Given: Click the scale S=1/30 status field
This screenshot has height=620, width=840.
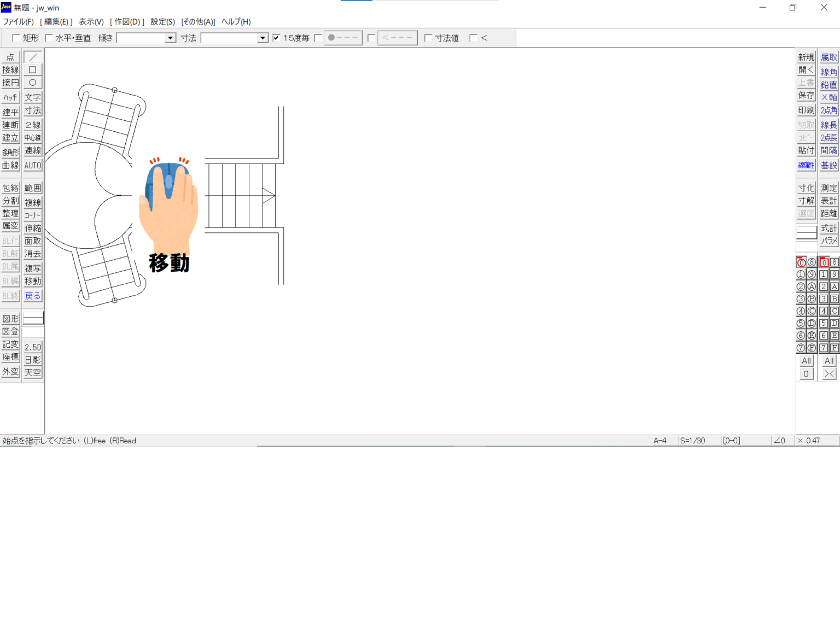Looking at the screenshot, I should [x=692, y=441].
